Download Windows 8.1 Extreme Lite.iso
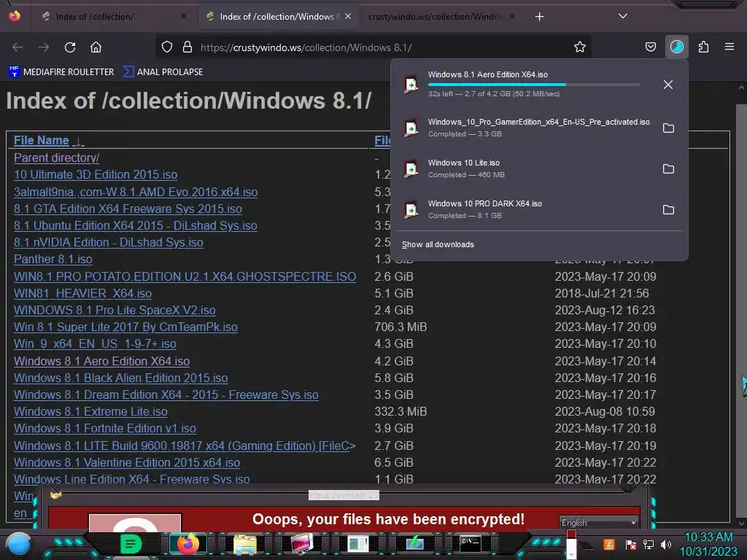This screenshot has width=747, height=560. click(90, 411)
